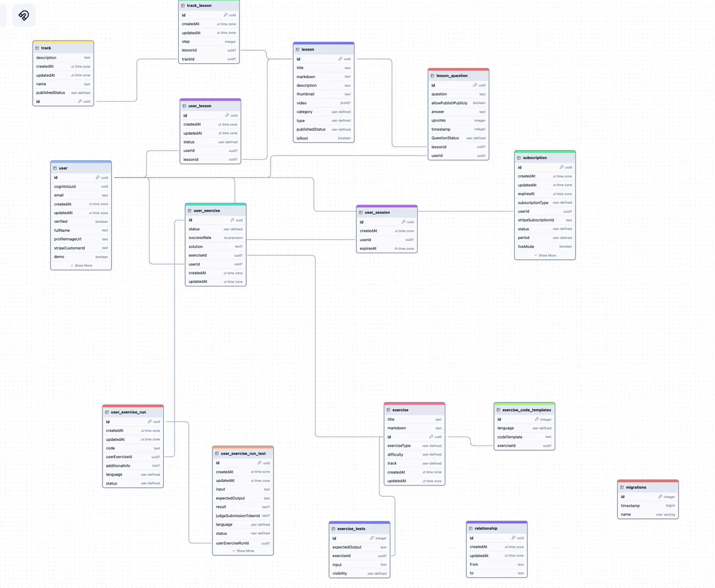Image resolution: width=715 pixels, height=588 pixels.
Task: Click stripeSubscriptionId row in subscription
Action: (545, 220)
